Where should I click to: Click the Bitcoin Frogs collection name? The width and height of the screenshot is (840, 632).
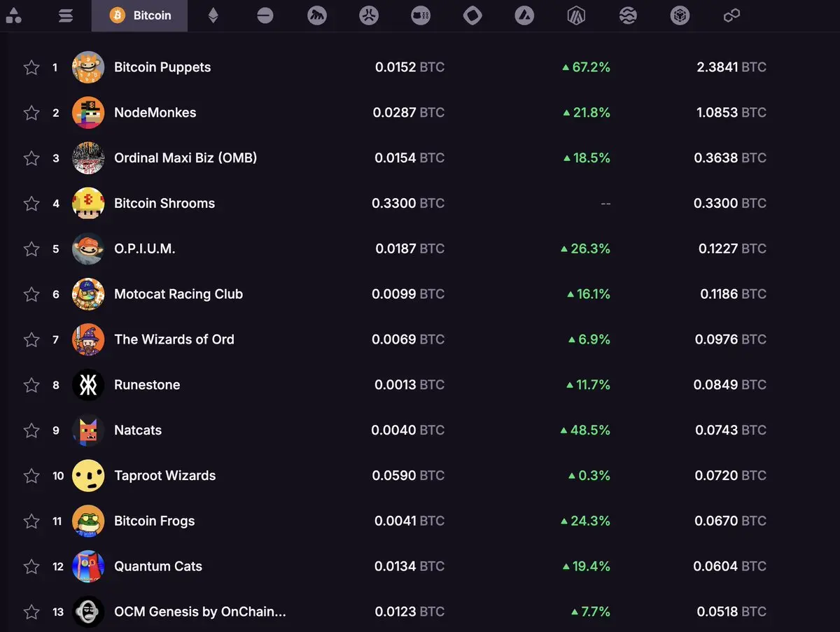pyautogui.click(x=154, y=521)
